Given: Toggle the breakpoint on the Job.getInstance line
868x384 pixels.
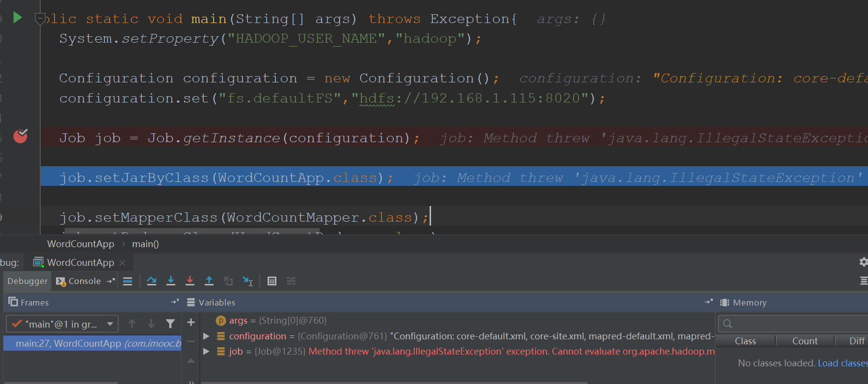Looking at the screenshot, I should click(x=20, y=136).
